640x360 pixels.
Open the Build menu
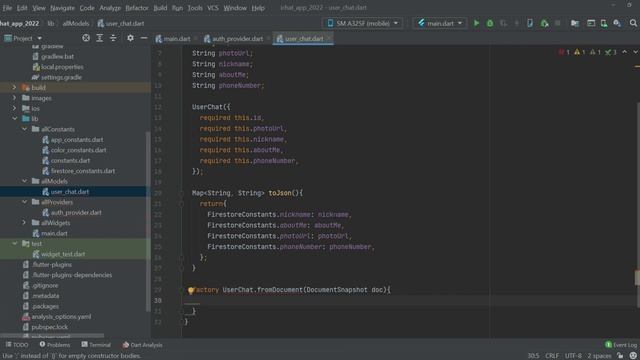click(x=160, y=8)
